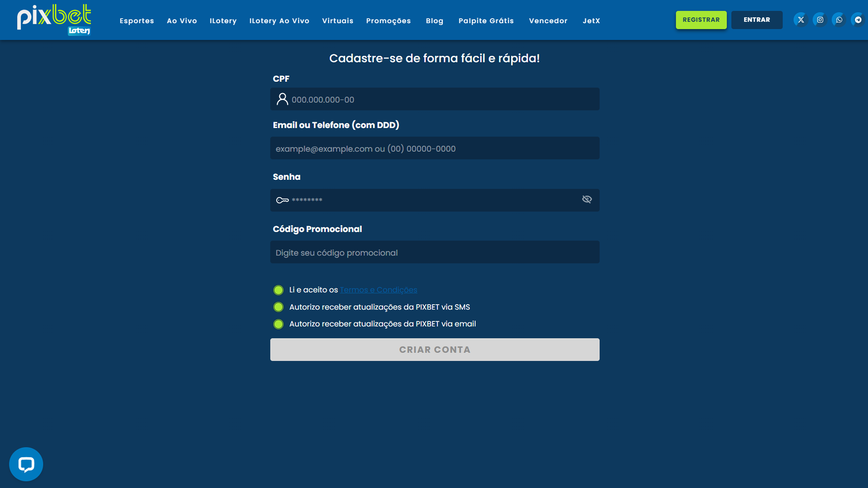This screenshot has height=488, width=868.
Task: Focus the Email ou Telefone field
Action: coord(435,148)
